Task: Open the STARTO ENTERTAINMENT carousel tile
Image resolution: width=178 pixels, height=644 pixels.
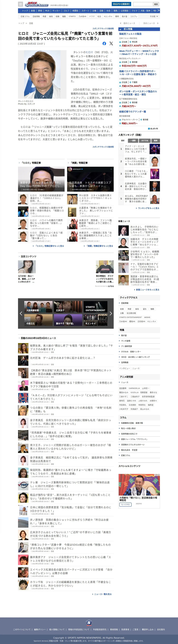Action: [x=95, y=307]
